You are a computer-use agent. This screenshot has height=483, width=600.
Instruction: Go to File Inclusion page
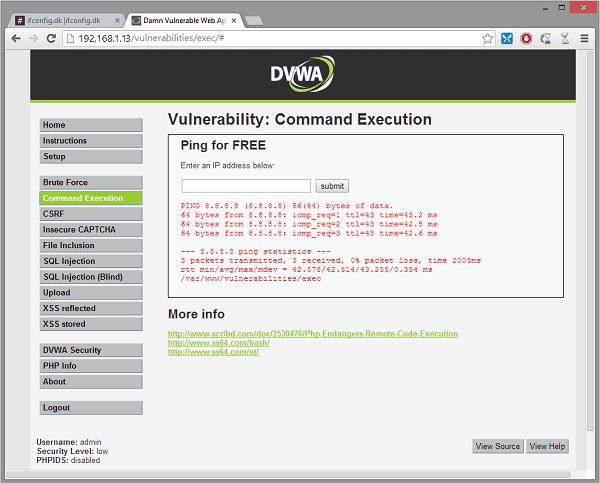pos(91,245)
